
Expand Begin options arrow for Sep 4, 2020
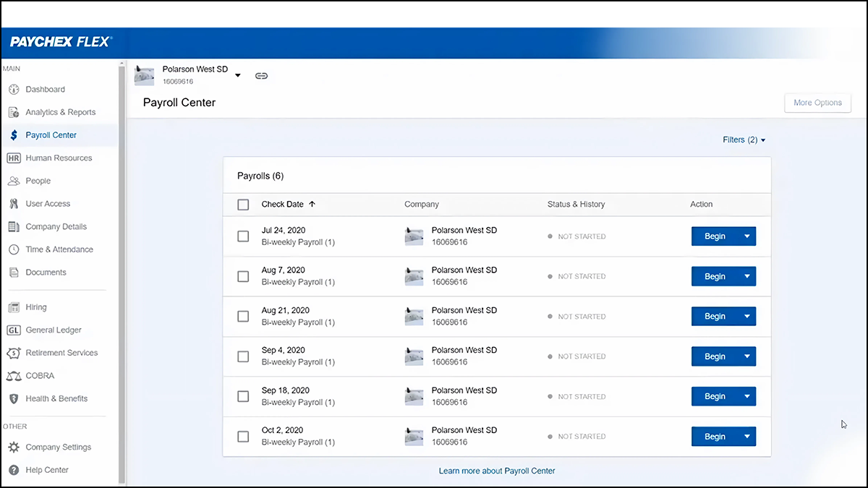click(747, 356)
